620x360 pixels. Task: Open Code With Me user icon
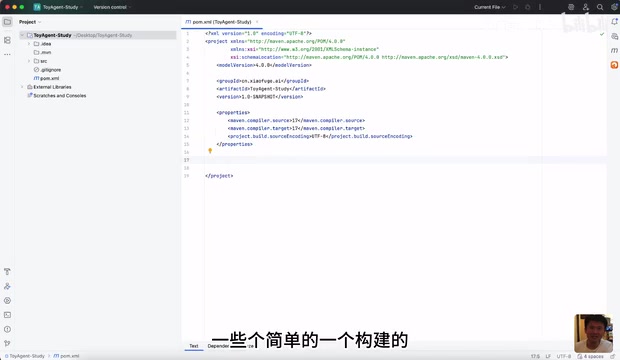click(586, 7)
